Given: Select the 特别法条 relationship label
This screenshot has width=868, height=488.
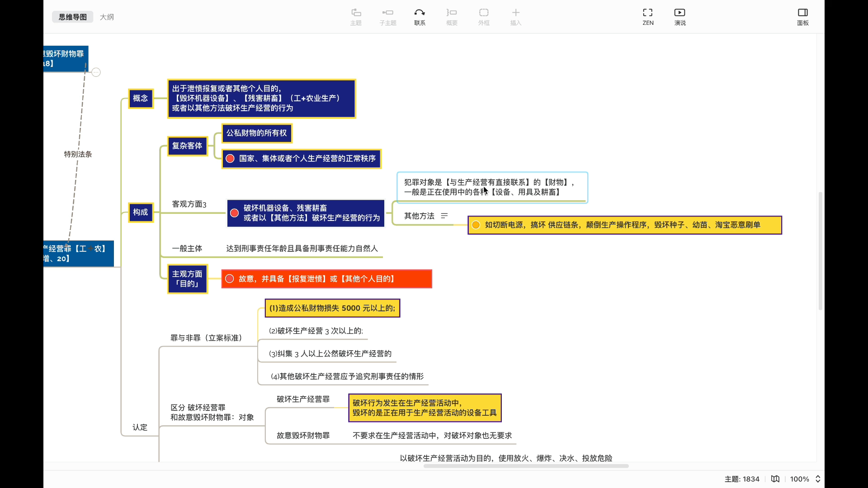Looking at the screenshot, I should tap(78, 154).
